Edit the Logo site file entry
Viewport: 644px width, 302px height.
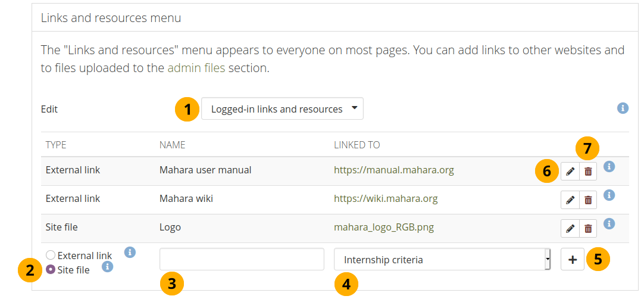click(570, 228)
